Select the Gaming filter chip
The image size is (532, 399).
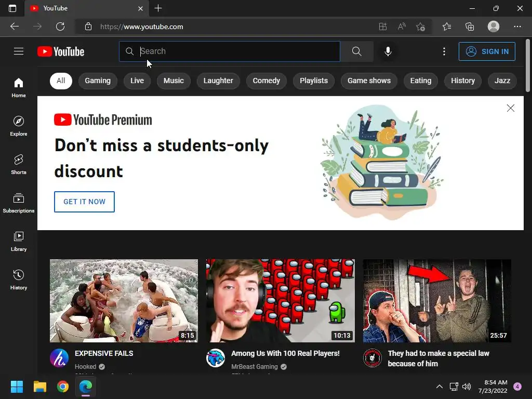[98, 81]
